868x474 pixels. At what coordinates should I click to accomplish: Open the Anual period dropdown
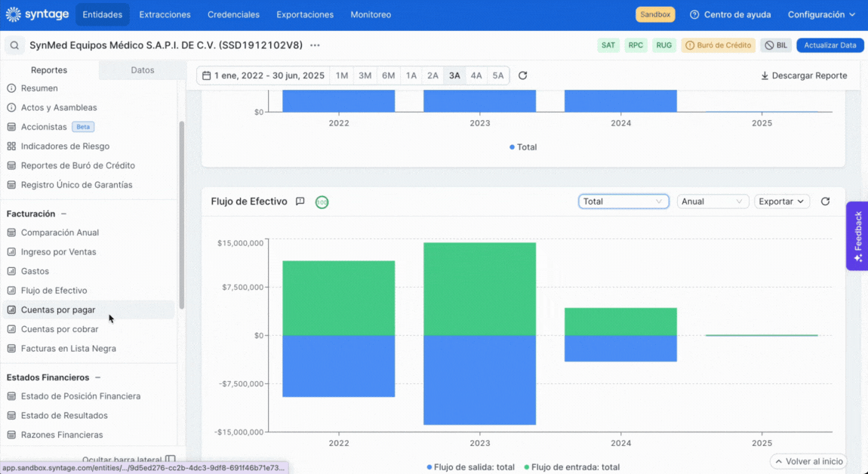pyautogui.click(x=713, y=202)
